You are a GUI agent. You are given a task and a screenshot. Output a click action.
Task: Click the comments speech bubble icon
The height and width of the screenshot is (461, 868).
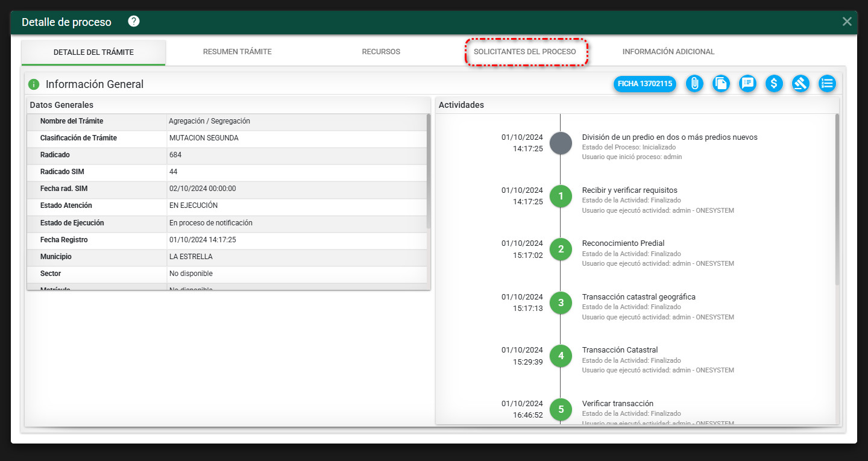[747, 84]
